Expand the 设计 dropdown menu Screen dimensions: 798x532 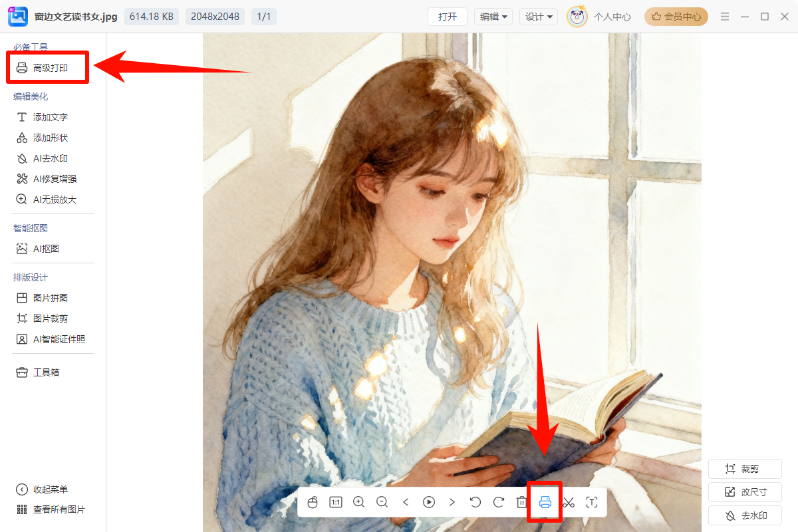coord(539,17)
